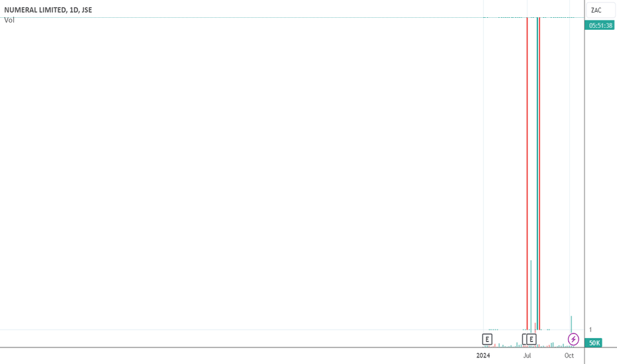Click the small red volume bar after July

535,327
